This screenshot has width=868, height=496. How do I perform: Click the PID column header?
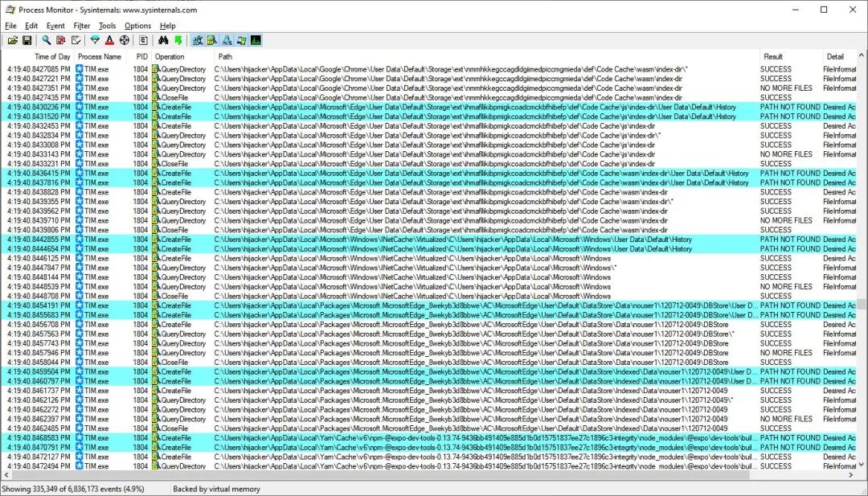[x=139, y=56]
